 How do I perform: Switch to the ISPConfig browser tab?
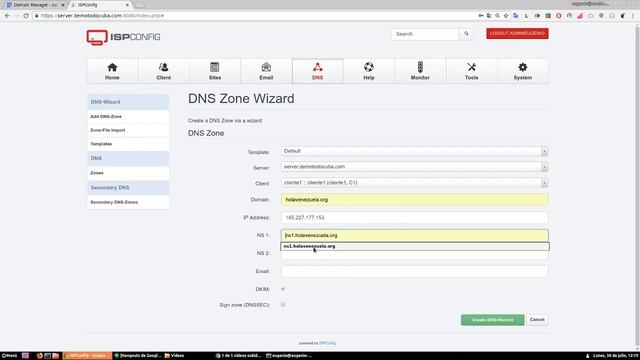[100, 5]
